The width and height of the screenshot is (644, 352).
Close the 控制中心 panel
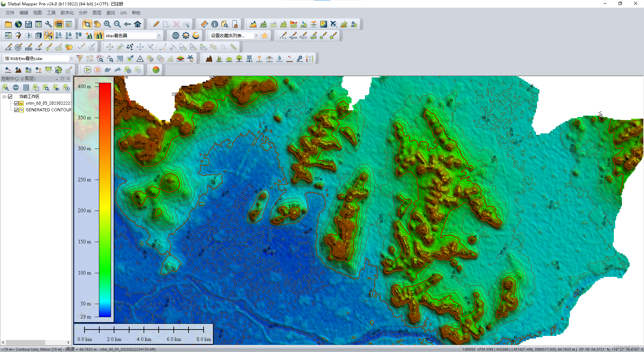(x=68, y=78)
